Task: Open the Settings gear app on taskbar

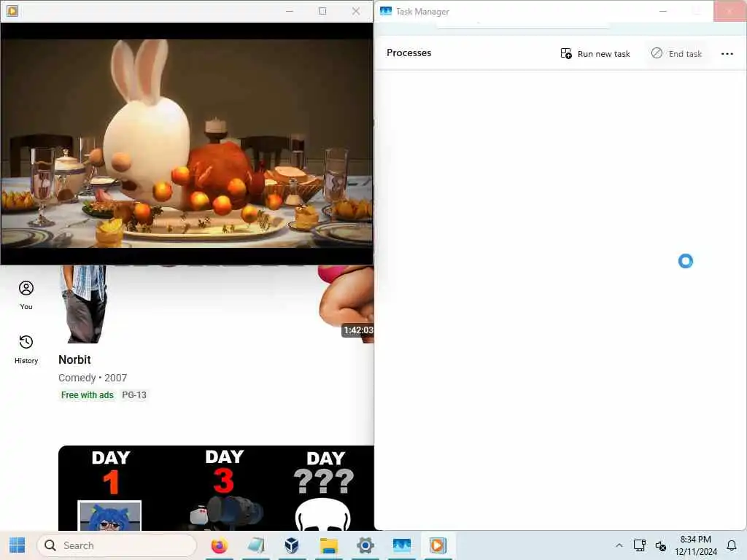Action: pyautogui.click(x=365, y=545)
